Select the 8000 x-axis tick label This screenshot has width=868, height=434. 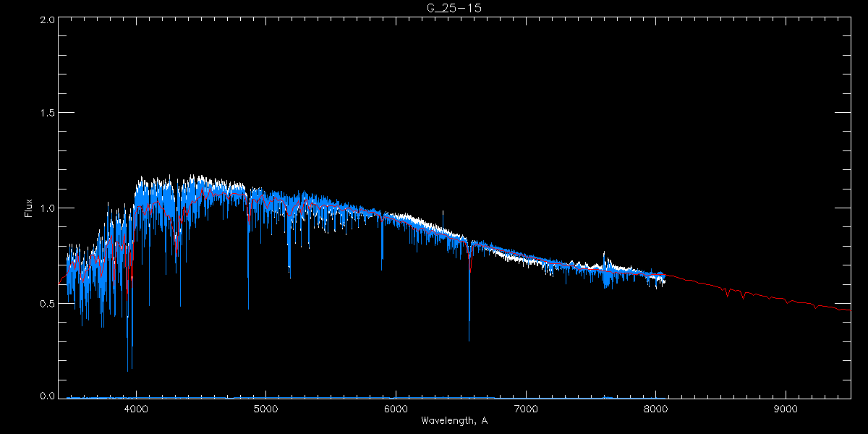coord(655,409)
